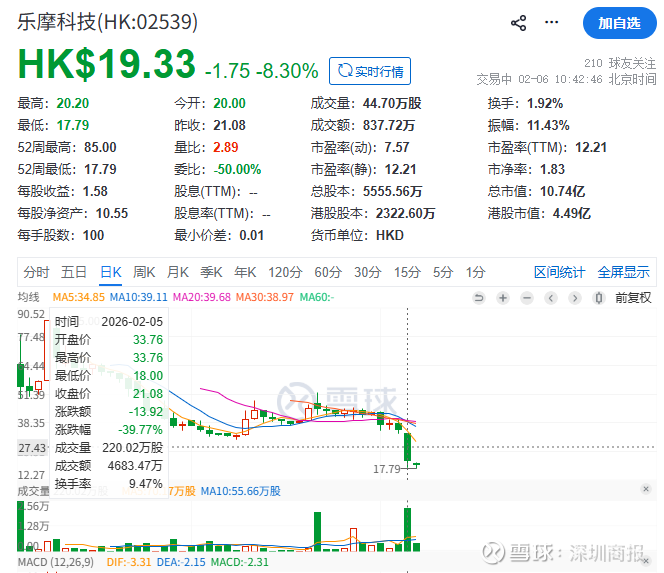Click the 换手 1.92% value

545,103
